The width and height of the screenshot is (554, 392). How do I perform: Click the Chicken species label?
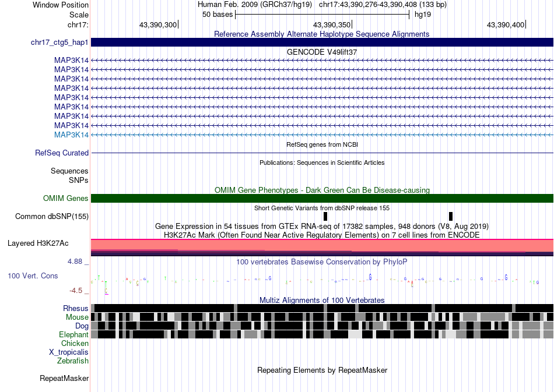coord(75,343)
